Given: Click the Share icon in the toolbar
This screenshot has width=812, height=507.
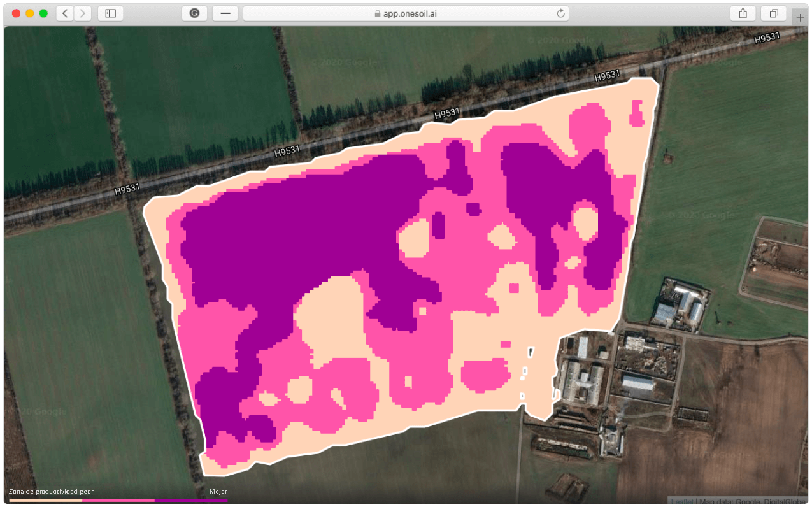Looking at the screenshot, I should pos(743,13).
